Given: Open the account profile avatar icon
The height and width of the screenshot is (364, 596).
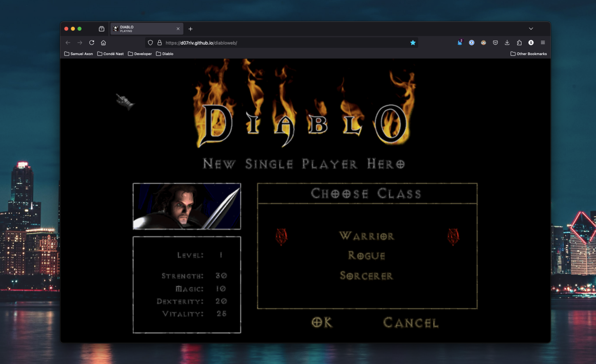Looking at the screenshot, I should 483,43.
